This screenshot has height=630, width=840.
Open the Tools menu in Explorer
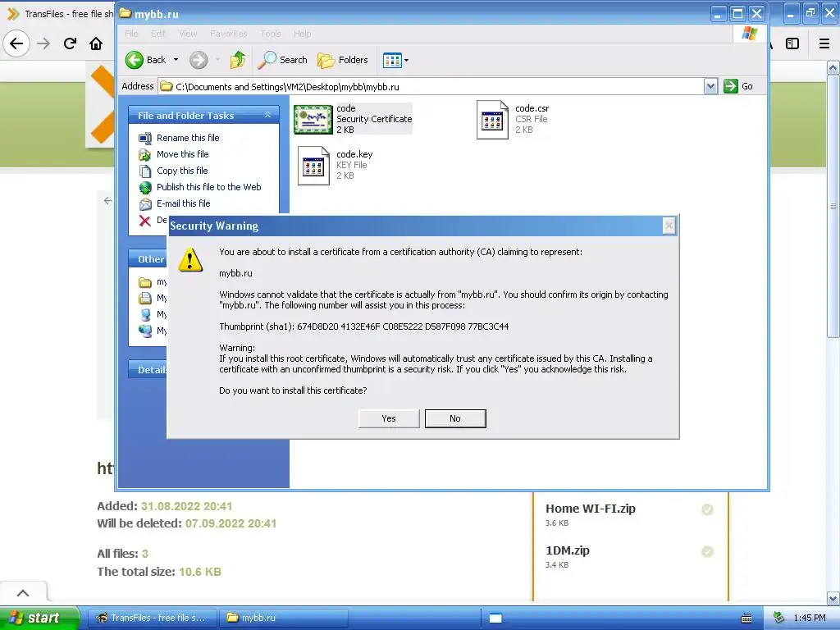tap(271, 34)
